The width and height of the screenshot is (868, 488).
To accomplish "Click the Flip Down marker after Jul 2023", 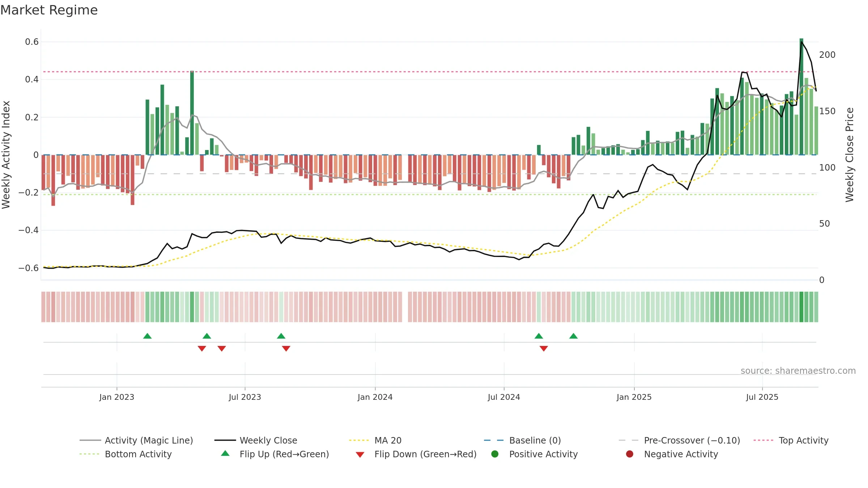I will pos(286,348).
